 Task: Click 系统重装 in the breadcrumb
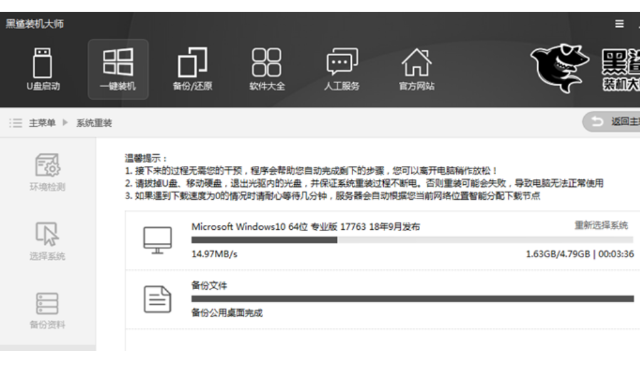click(x=94, y=123)
